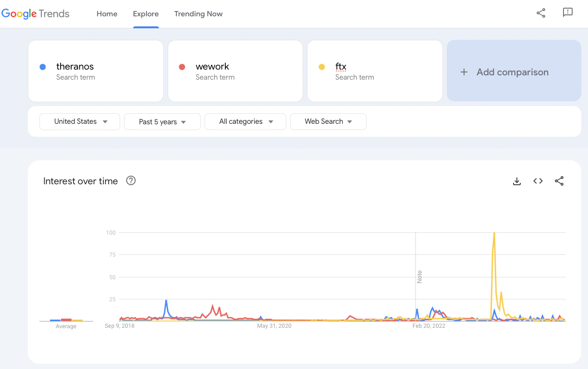
Task: Click the Sep 9, 2018 axis label
Action: pos(120,326)
